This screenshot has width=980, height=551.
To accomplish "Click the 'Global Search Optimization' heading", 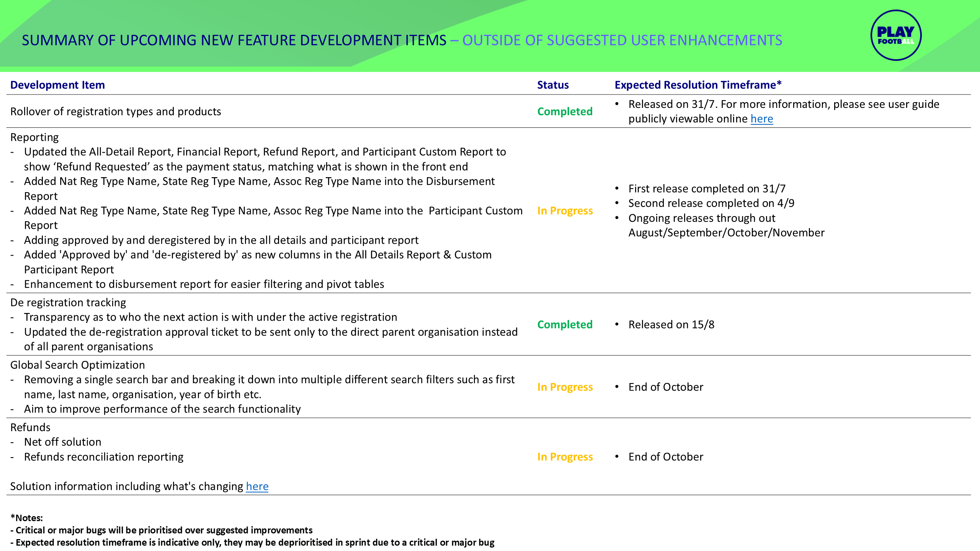I will pos(77,365).
